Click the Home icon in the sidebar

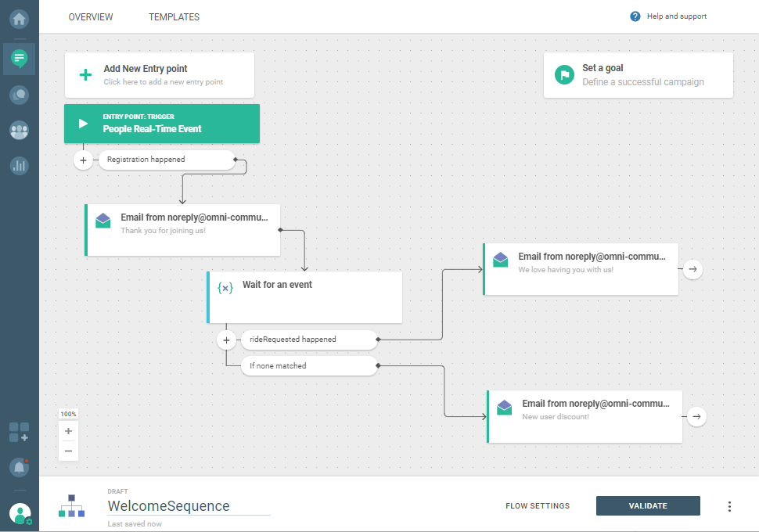[x=19, y=18]
